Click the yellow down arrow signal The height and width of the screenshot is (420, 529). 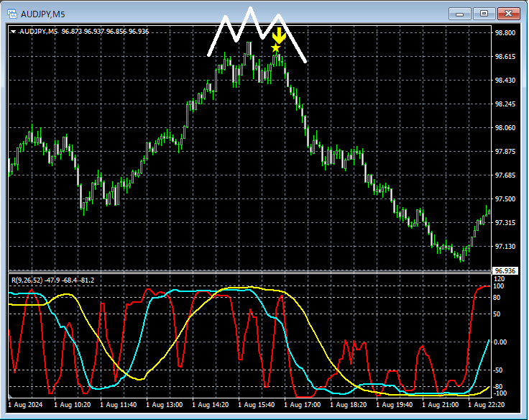pos(279,36)
